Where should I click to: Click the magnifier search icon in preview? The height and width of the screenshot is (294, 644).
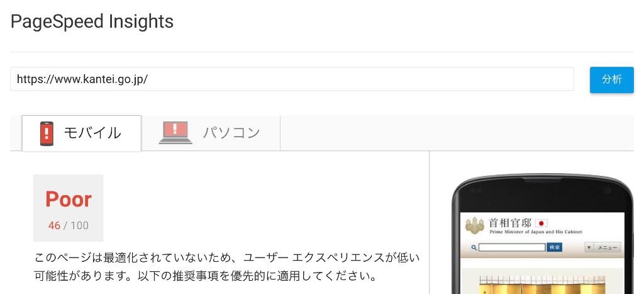tap(474, 247)
